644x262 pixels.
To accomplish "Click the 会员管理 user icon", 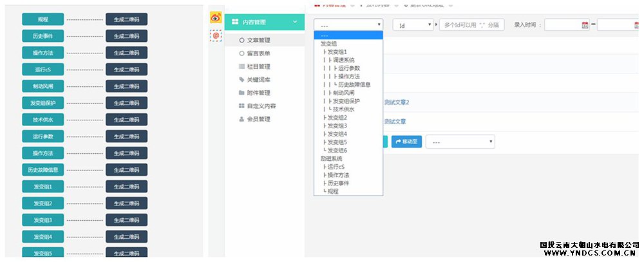I will point(241,119).
